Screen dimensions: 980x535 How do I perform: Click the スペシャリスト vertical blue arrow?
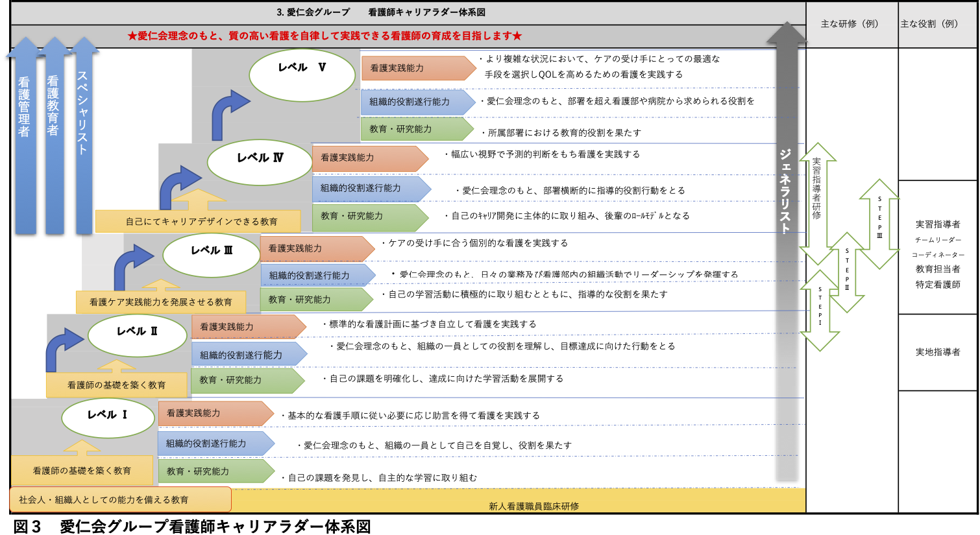tap(83, 136)
